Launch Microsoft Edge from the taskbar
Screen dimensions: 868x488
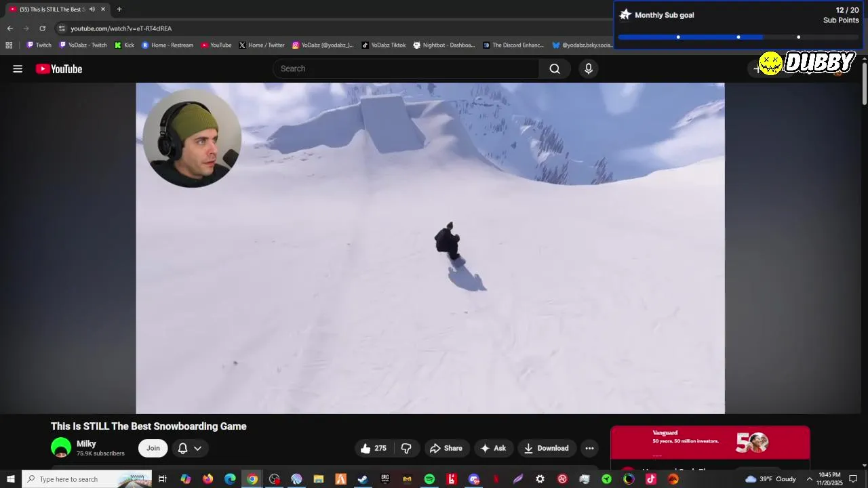[230, 479]
